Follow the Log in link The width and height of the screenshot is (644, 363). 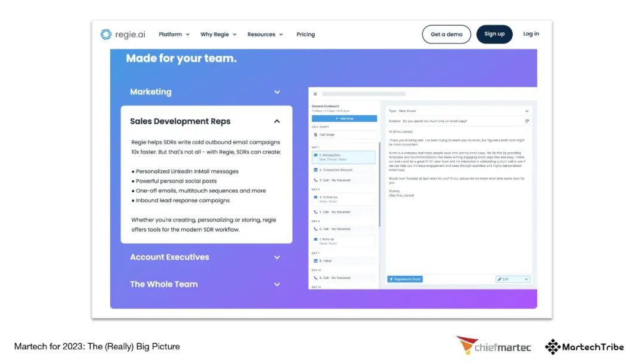click(531, 33)
